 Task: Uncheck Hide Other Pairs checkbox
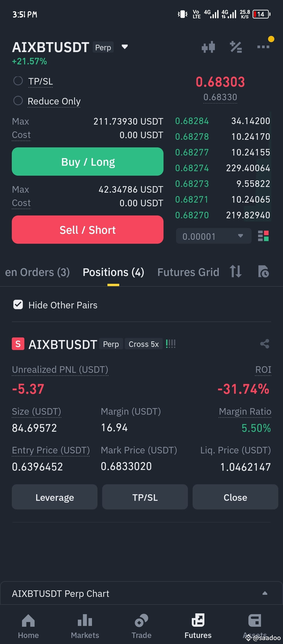point(18,305)
